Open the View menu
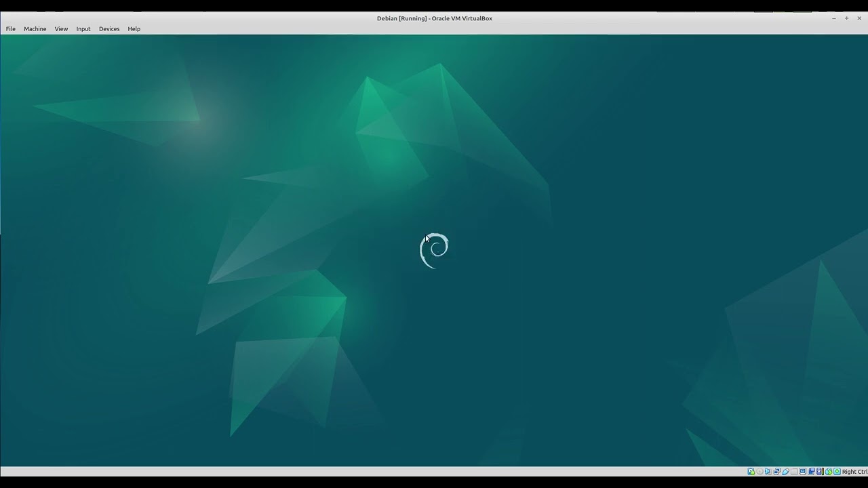868x488 pixels. pos(61,28)
